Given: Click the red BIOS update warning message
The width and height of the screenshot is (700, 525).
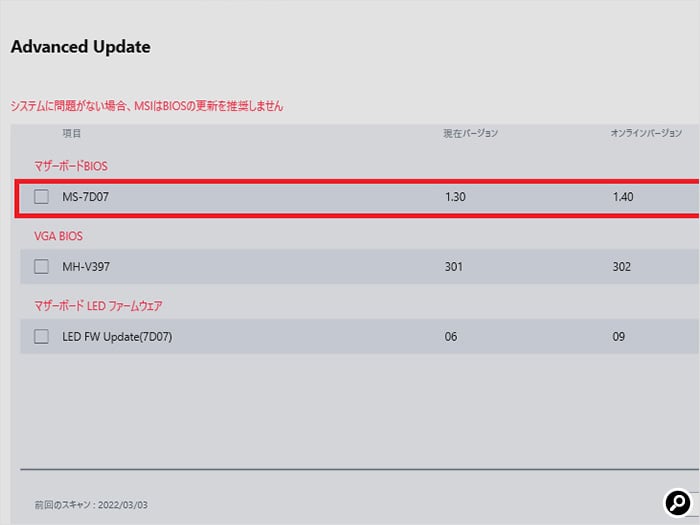Looking at the screenshot, I should point(147,106).
